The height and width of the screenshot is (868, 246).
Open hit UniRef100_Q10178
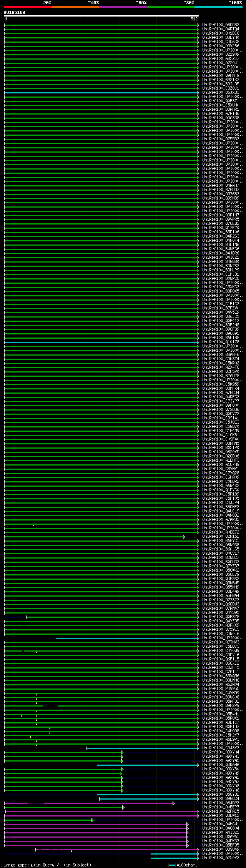tap(221, 342)
